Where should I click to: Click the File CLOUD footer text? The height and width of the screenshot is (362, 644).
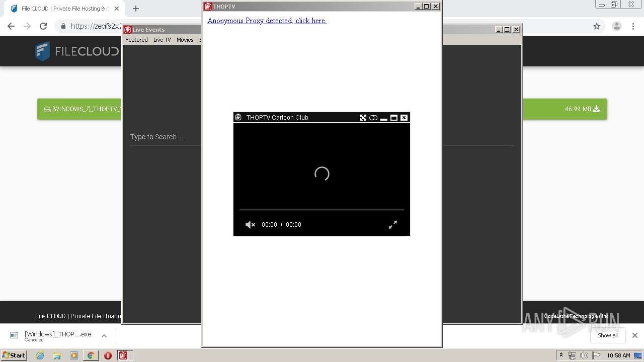pyautogui.click(x=78, y=316)
